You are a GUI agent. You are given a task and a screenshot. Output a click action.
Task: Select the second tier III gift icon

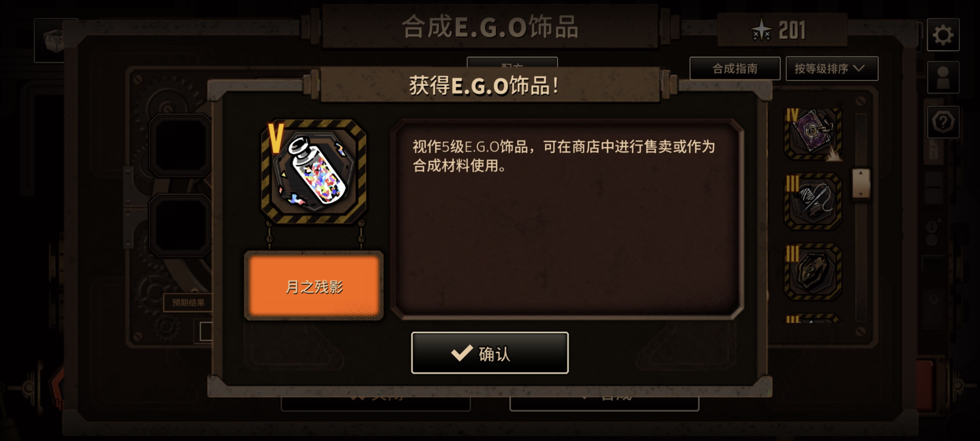point(813,272)
